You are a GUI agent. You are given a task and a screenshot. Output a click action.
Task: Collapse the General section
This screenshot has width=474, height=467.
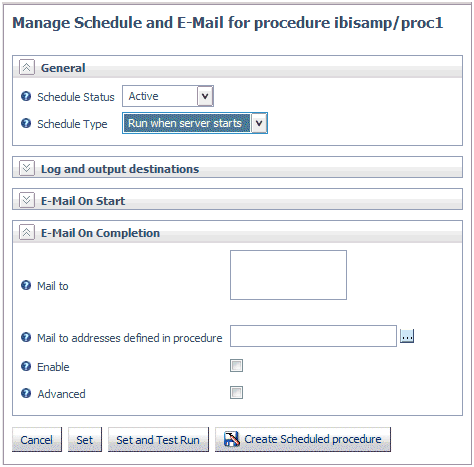27,67
